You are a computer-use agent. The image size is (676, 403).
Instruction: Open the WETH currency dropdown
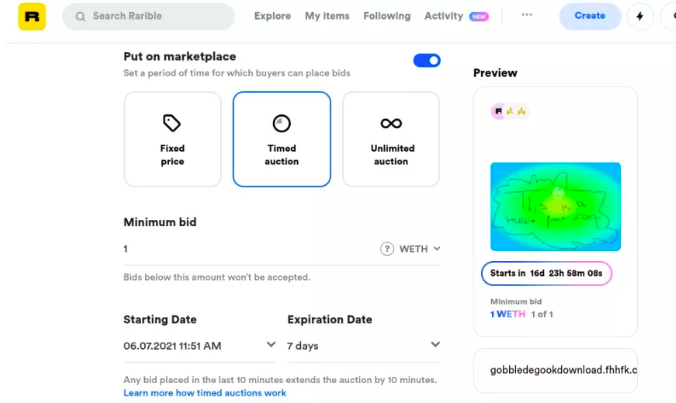tap(419, 249)
